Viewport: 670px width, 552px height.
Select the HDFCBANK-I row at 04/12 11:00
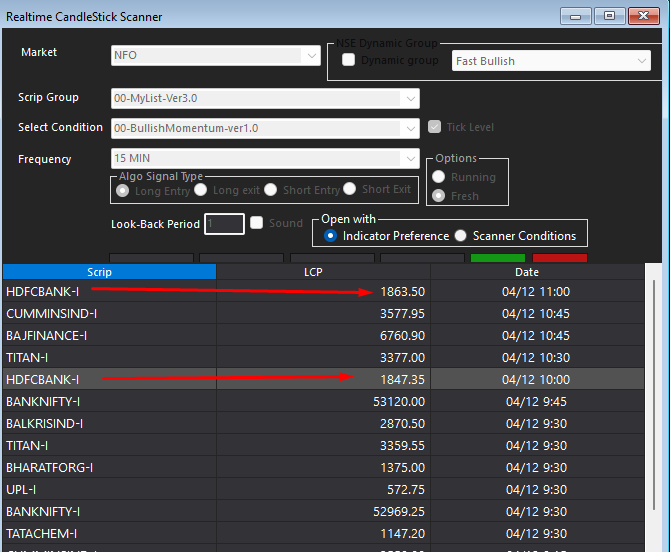[323, 291]
